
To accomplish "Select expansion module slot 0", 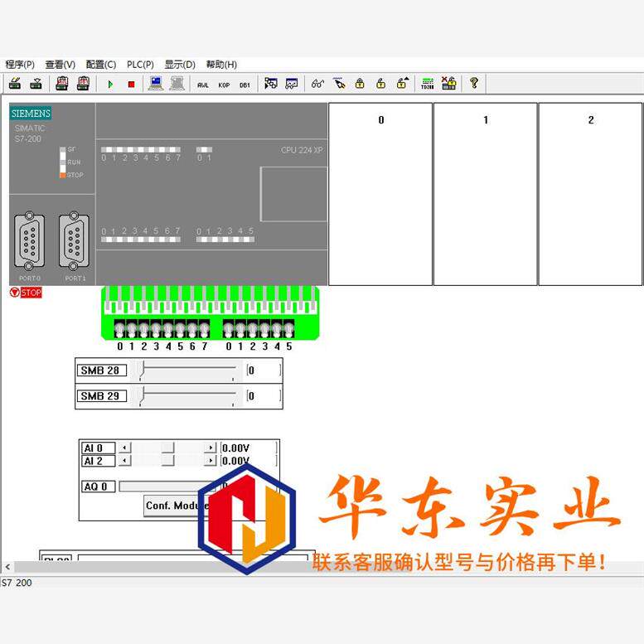I will coord(380,194).
